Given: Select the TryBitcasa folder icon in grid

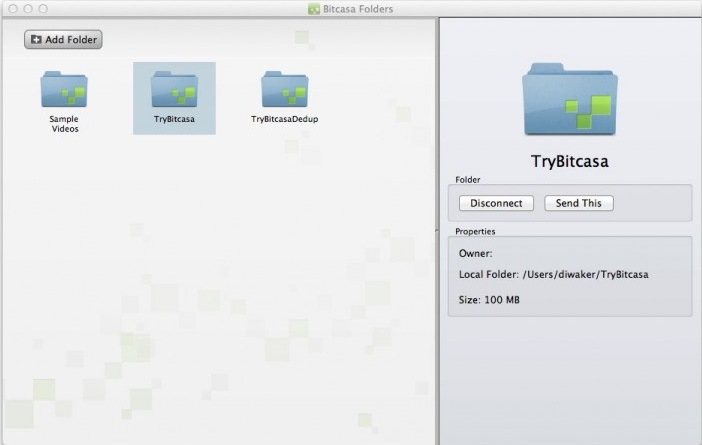Looking at the screenshot, I should (x=174, y=89).
